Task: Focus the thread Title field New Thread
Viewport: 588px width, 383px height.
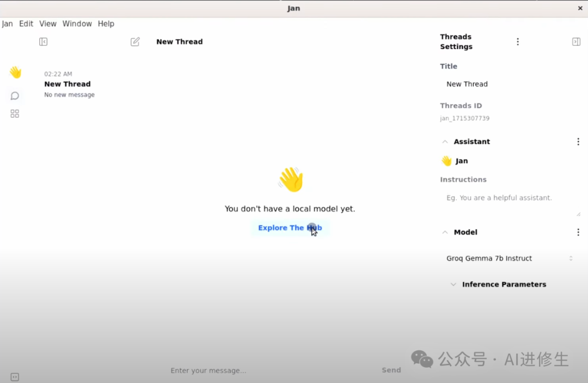Action: 510,84
